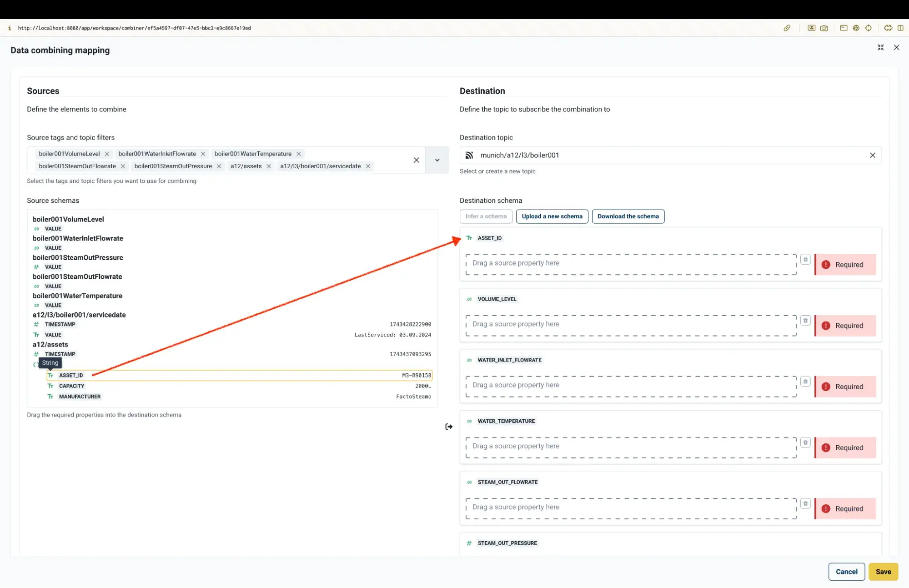Select the MANUFACTURER source property row

[239, 397]
